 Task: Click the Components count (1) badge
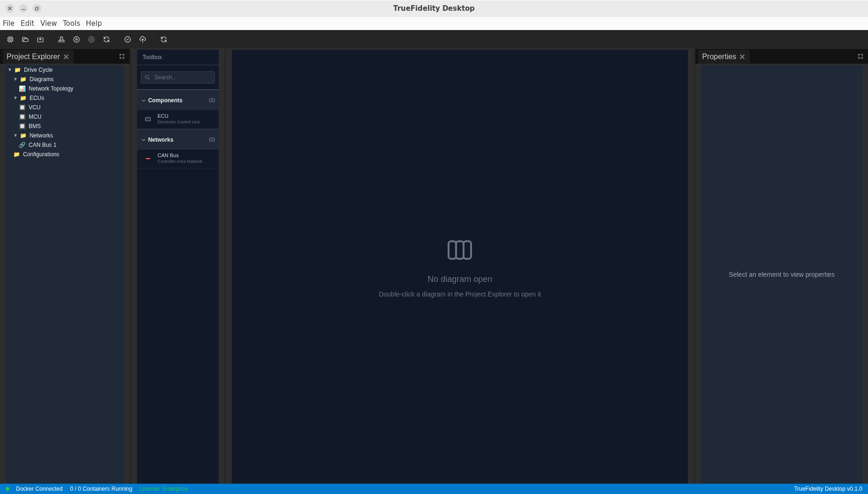tap(212, 100)
